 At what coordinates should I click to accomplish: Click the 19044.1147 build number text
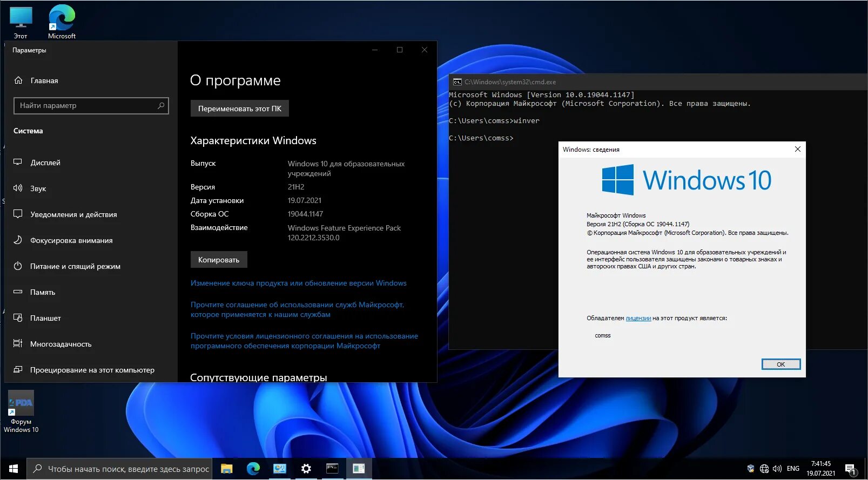pos(305,214)
